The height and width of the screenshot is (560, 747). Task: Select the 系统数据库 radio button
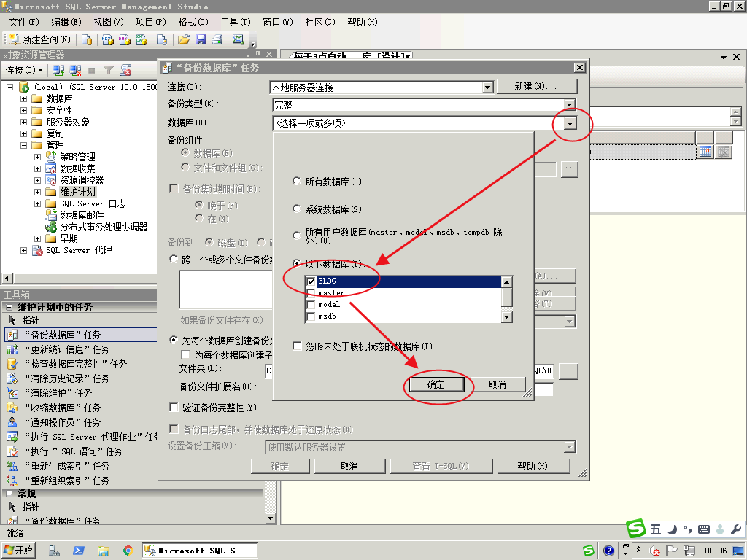click(297, 209)
